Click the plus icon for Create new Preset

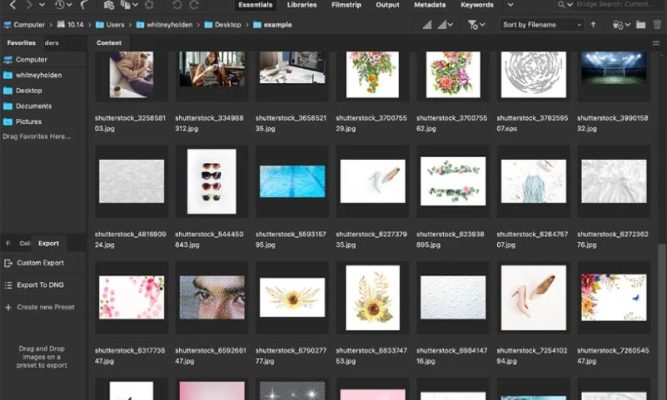pos(8,307)
